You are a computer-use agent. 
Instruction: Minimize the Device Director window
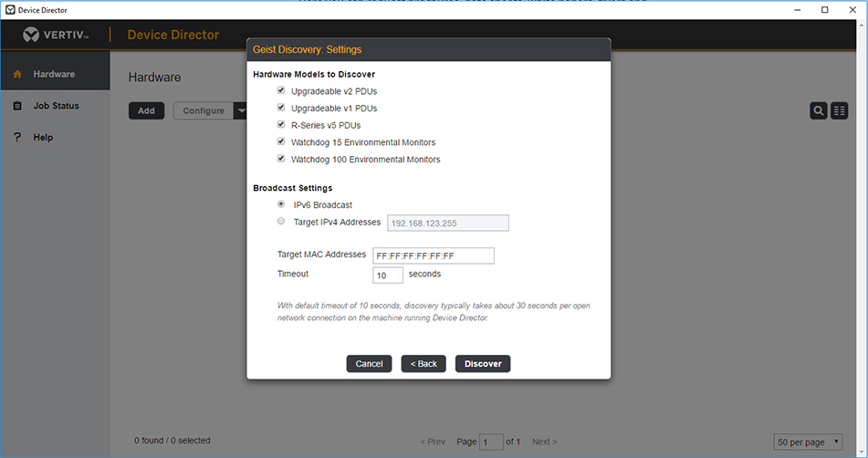click(x=797, y=10)
